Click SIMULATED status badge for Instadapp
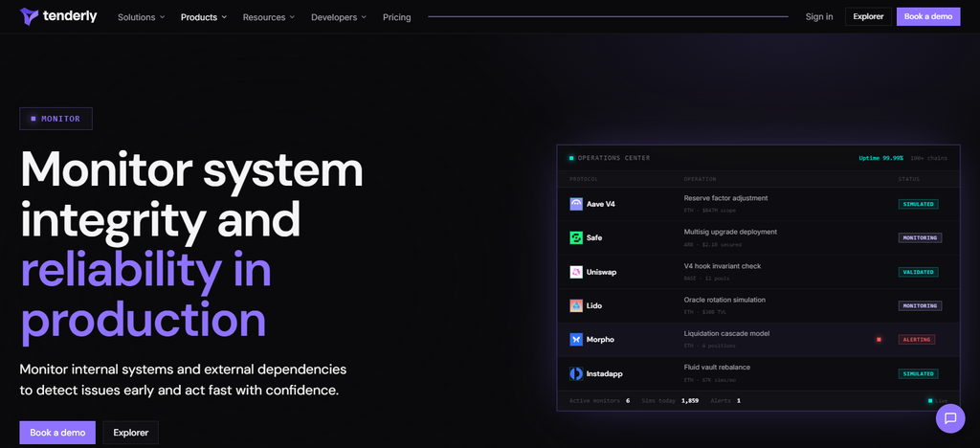980x448 pixels. (918, 373)
